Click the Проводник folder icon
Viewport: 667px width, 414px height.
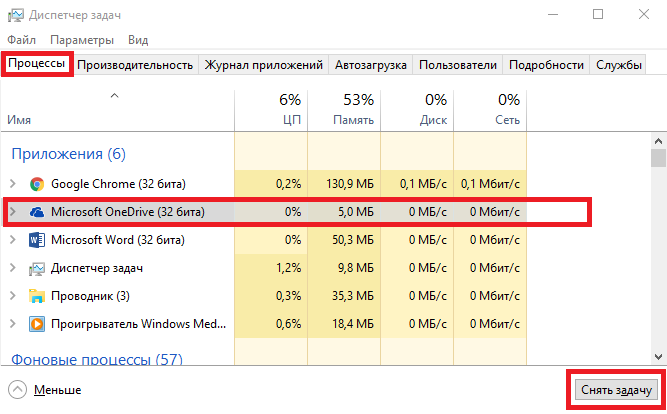coord(37,296)
